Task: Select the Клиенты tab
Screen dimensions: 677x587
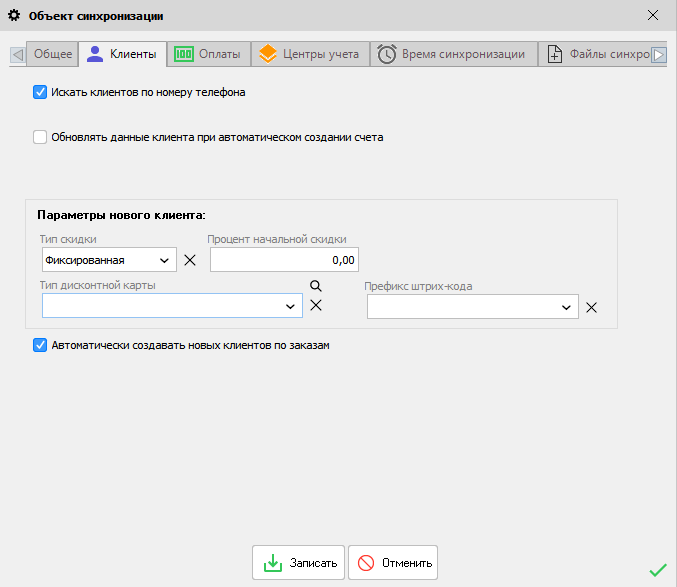Action: pyautogui.click(x=123, y=54)
